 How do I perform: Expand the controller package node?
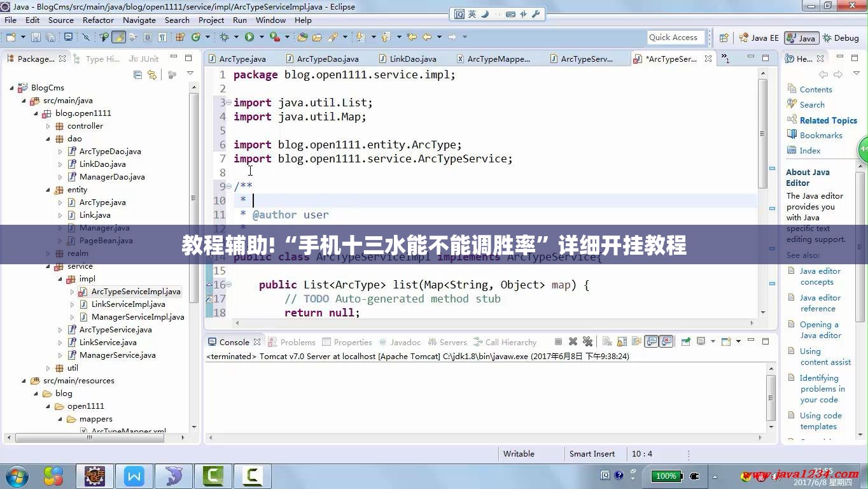[48, 126]
